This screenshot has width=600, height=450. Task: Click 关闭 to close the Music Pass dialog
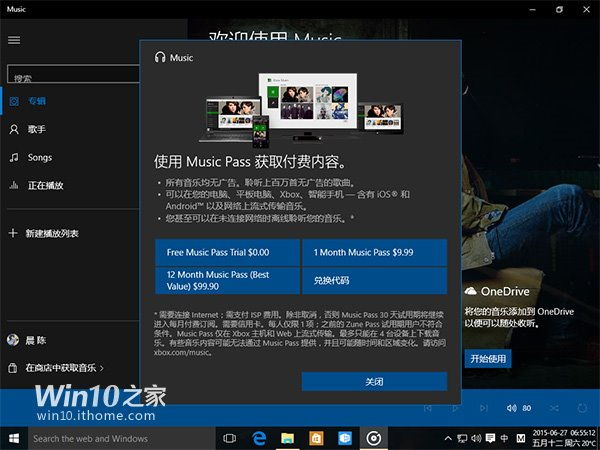pyautogui.click(x=374, y=382)
